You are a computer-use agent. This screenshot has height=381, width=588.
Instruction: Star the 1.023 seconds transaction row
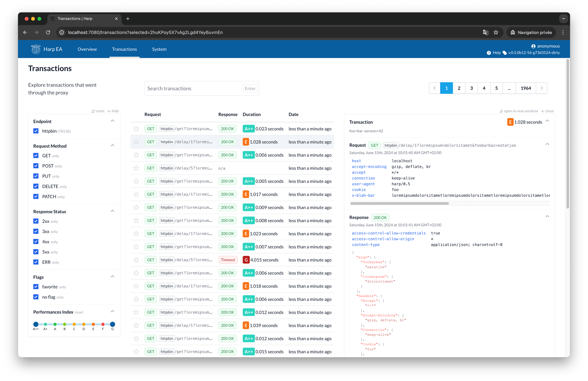pyautogui.click(x=136, y=234)
